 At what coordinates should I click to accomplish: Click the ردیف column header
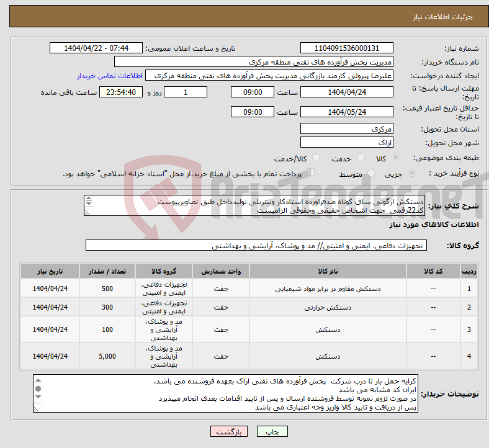pos(469,271)
